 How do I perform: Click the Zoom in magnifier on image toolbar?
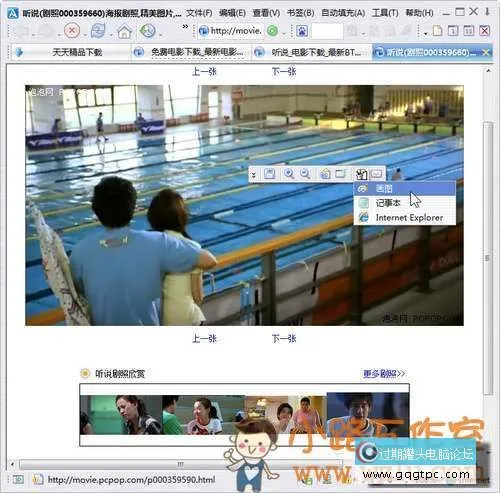tap(289, 174)
